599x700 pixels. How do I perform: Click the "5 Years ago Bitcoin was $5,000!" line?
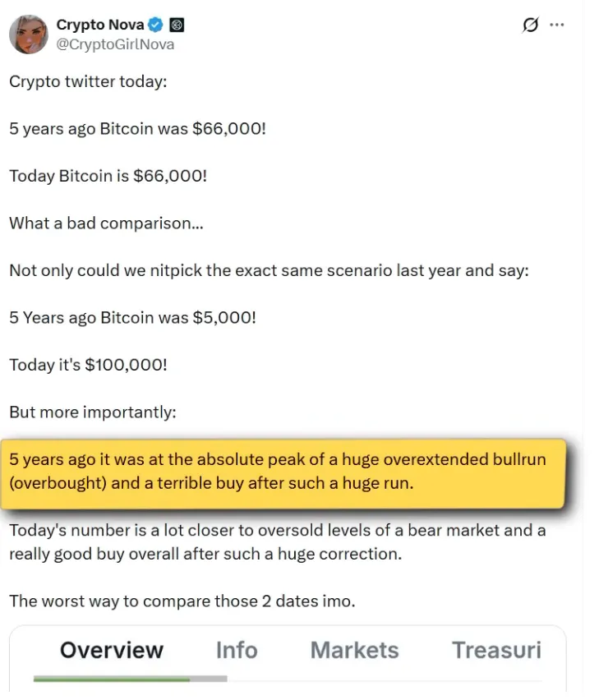point(132,317)
